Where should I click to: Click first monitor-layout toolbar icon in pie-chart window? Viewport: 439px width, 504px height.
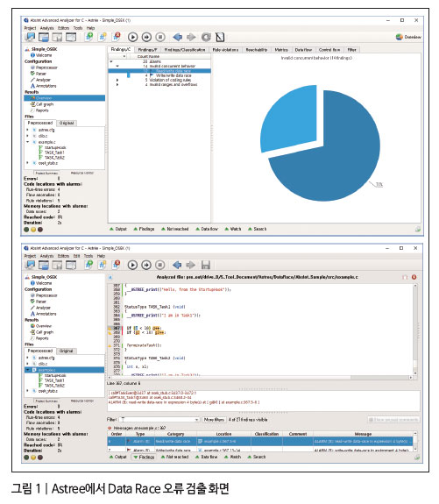tap(30, 37)
